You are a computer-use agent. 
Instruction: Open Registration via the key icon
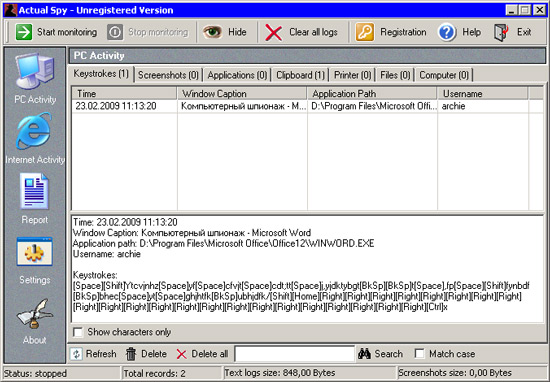[365, 32]
